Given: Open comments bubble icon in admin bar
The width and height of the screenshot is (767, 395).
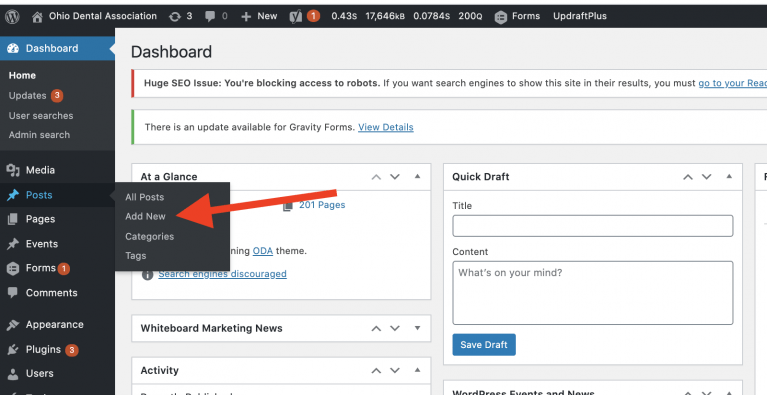Looking at the screenshot, I should pyautogui.click(x=210, y=17).
